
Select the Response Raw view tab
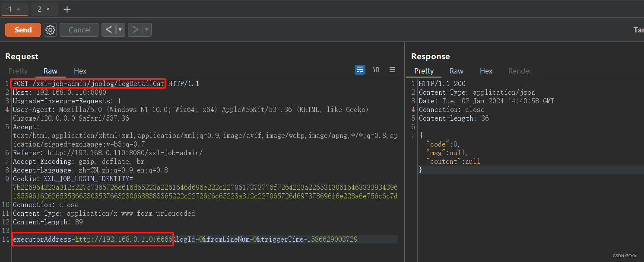(x=456, y=71)
